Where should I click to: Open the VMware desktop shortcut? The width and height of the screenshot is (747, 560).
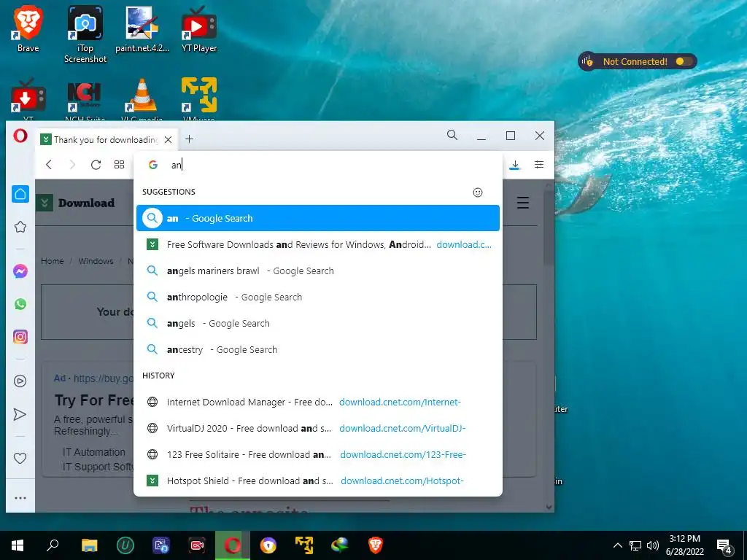pos(199,99)
